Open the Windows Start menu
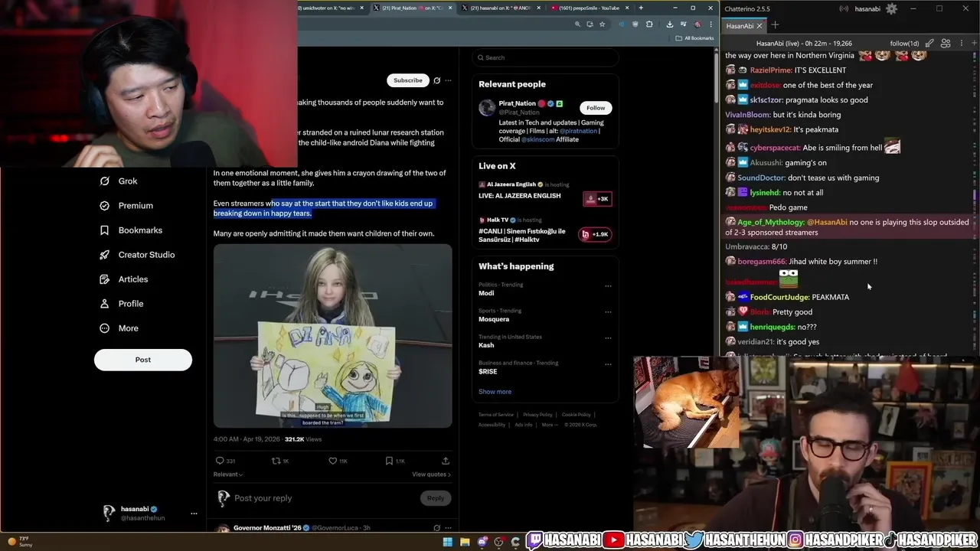 [x=448, y=542]
